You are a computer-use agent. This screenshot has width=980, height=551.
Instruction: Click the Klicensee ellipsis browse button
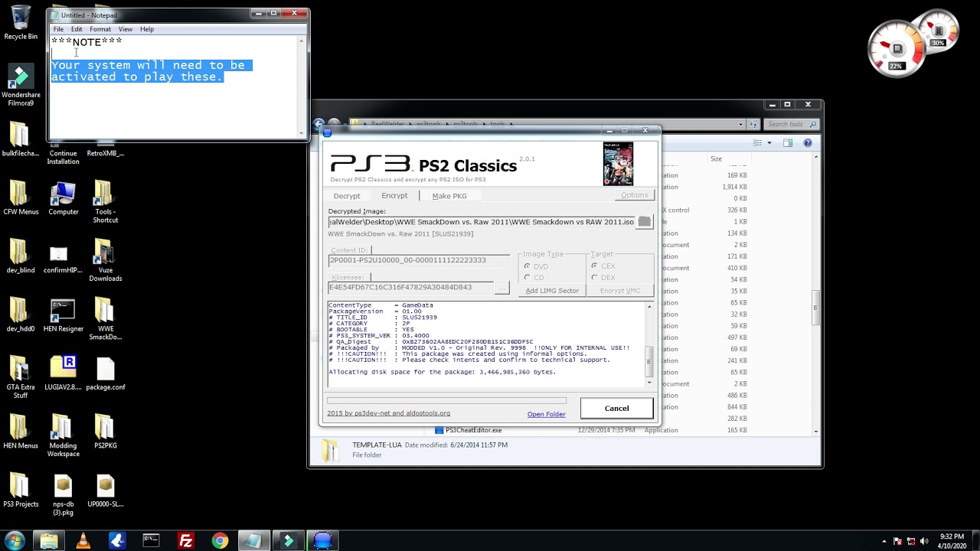(x=501, y=288)
